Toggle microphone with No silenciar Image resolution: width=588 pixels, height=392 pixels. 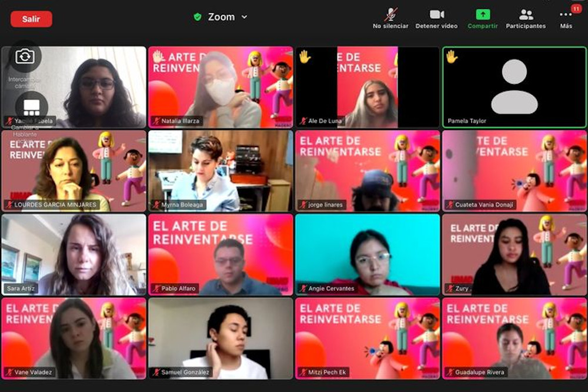click(x=390, y=18)
